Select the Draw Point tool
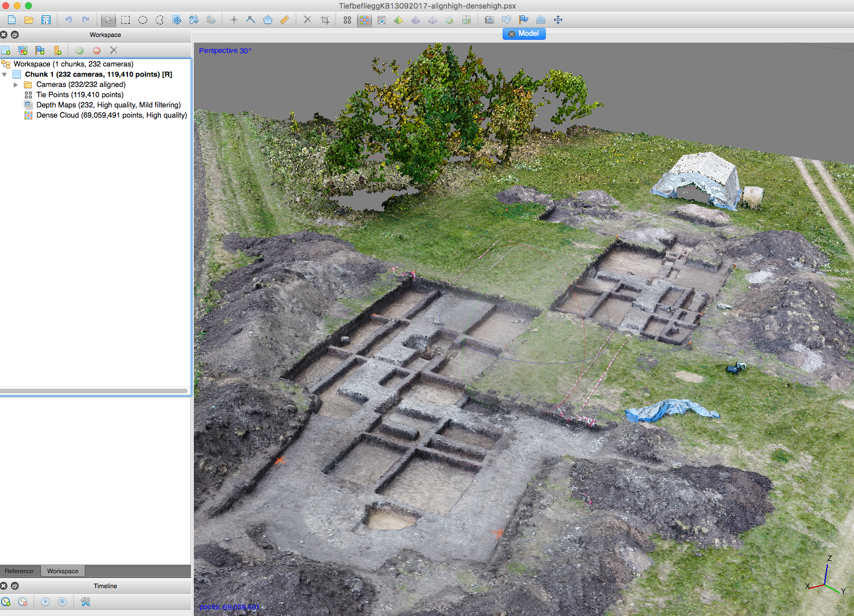854x616 pixels. [234, 20]
